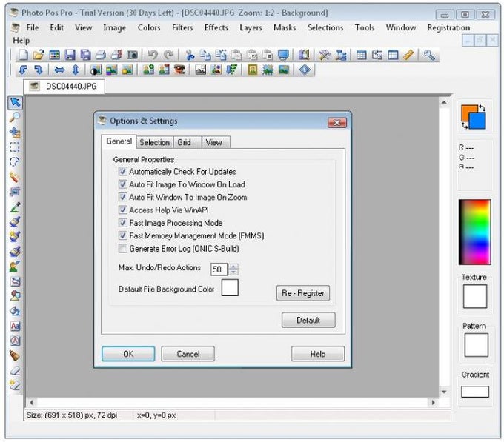
Task: Click the Gradient preview box
Action: tap(475, 392)
